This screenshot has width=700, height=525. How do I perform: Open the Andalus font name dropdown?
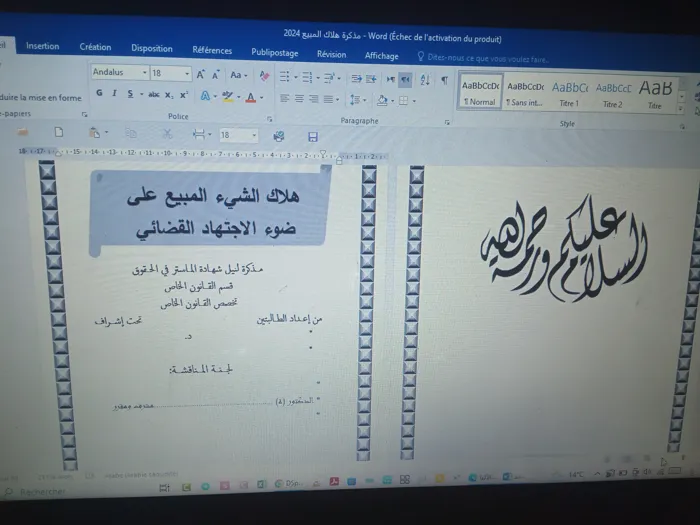tap(145, 73)
